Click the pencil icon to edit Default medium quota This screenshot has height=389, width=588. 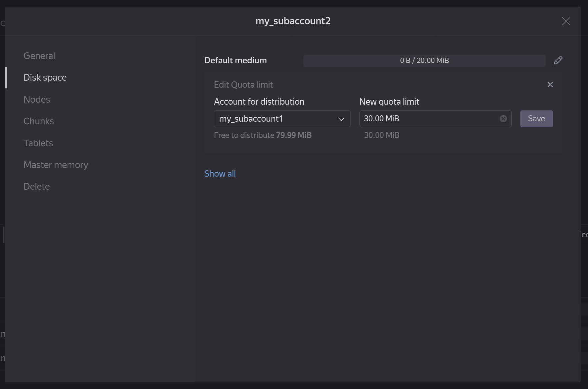[558, 60]
